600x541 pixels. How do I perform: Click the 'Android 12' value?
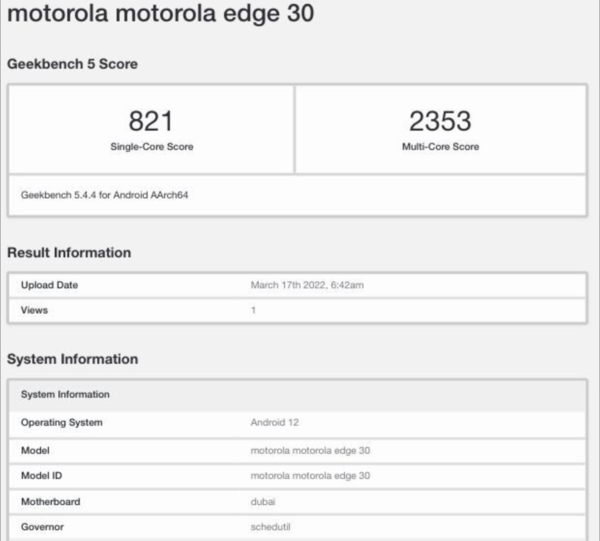point(275,423)
